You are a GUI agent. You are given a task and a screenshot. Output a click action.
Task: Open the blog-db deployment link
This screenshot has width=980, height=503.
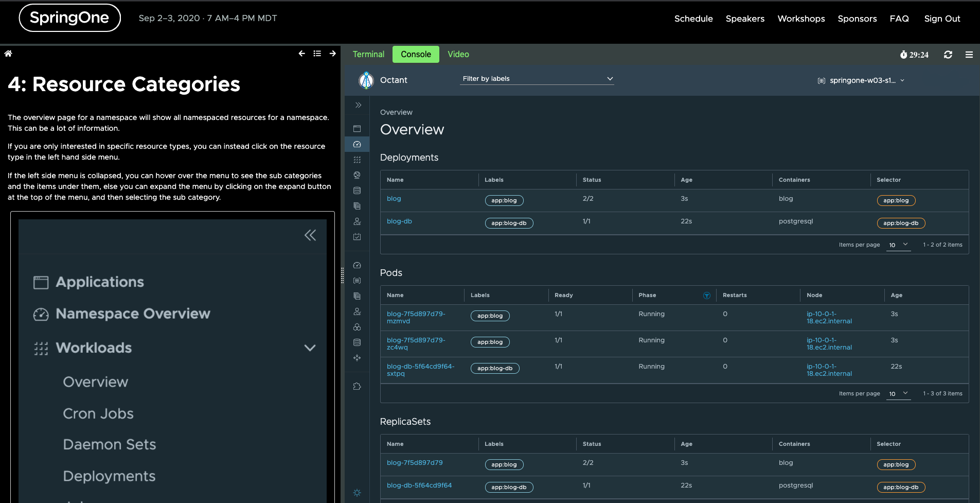pos(399,221)
